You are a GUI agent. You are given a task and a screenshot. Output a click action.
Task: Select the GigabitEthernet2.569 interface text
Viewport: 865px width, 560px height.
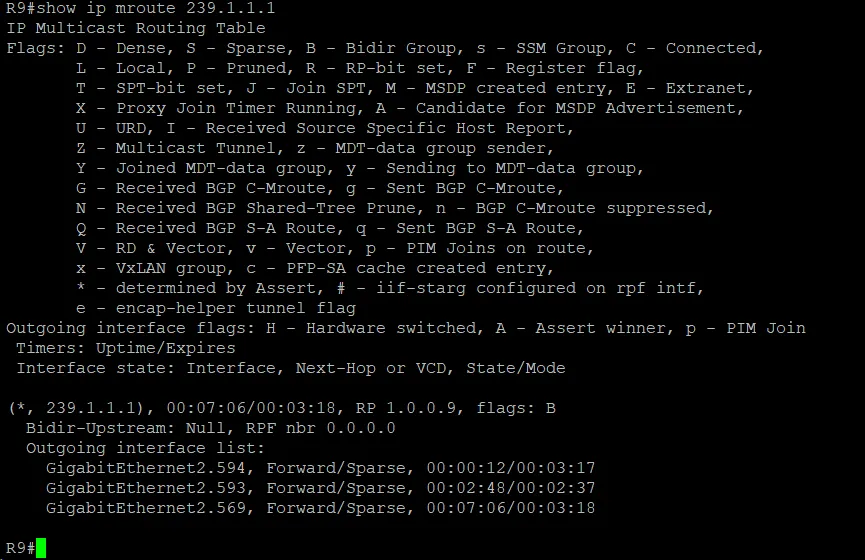(x=146, y=508)
